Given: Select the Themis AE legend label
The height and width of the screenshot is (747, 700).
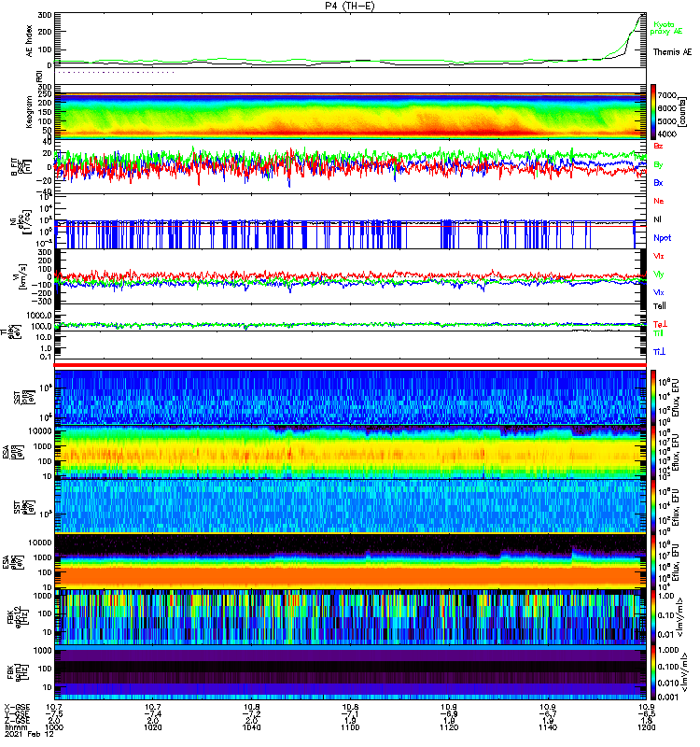Looking at the screenshot, I should point(672,52).
